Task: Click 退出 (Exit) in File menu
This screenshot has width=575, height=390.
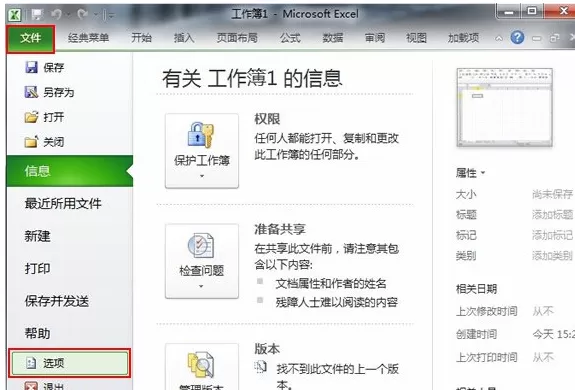Action: point(45,386)
